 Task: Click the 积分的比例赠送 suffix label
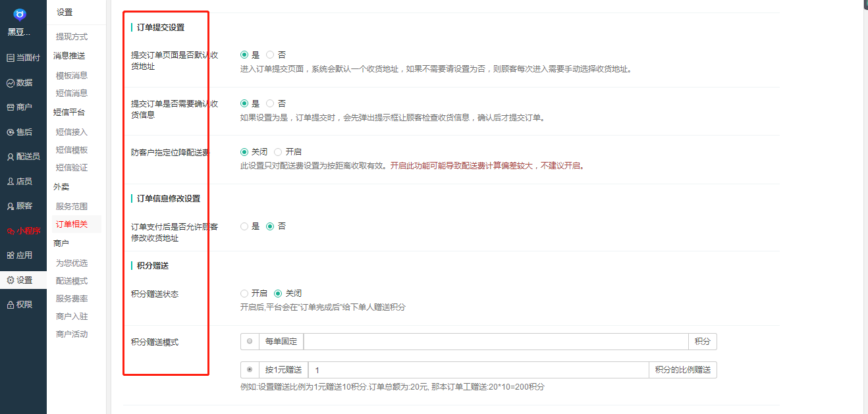(x=683, y=370)
